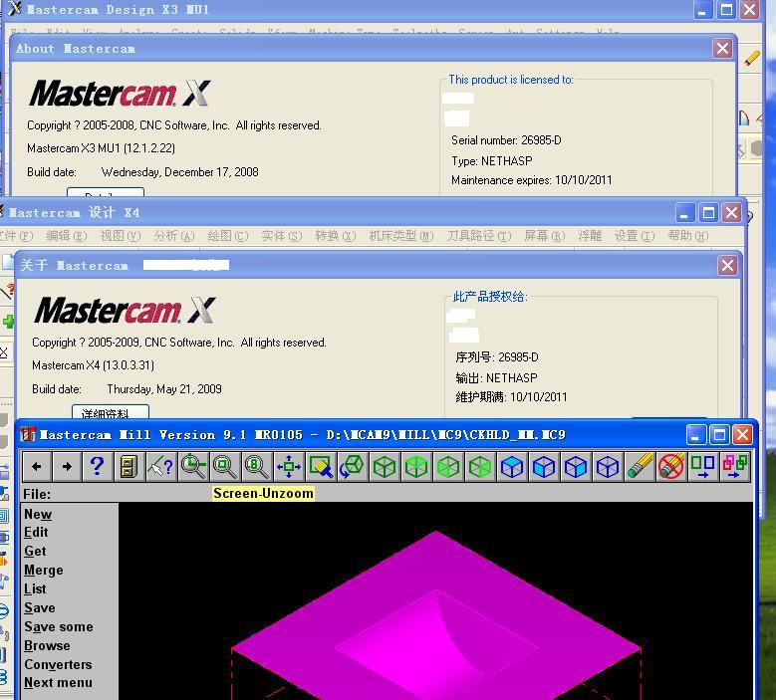Viewport: 776px width, 700px height.
Task: Choose List in Mill file menu
Action: pyautogui.click(x=35, y=588)
